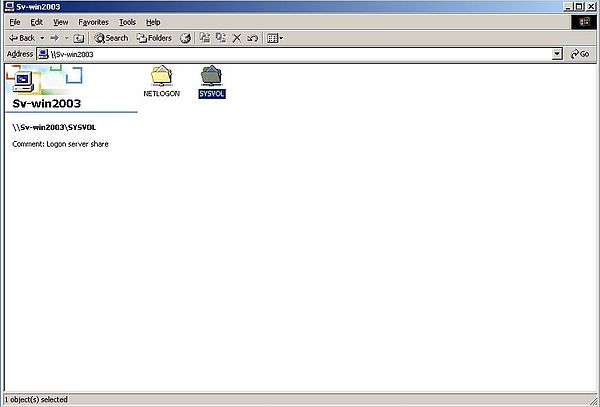Click the SYSVOL folder name label
Image resolution: width=600 pixels, height=407 pixels.
point(212,94)
